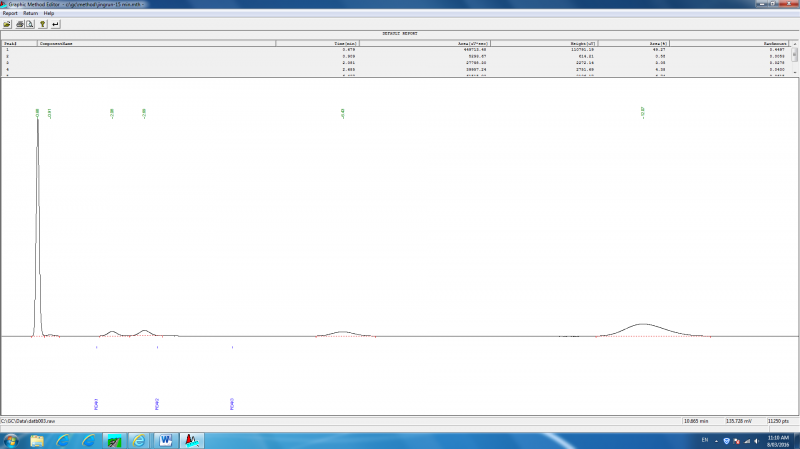Click the Component Name column header
The image size is (800, 449).
coord(157,43)
